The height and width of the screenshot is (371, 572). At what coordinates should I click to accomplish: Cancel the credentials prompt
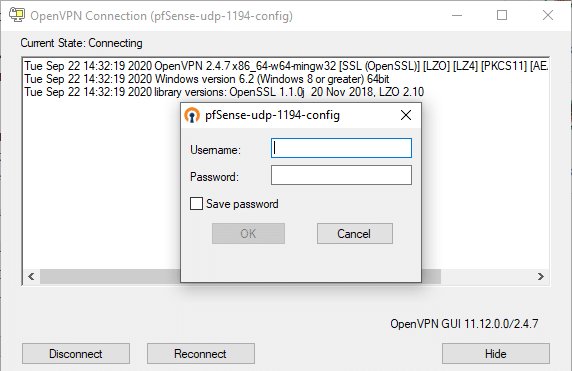click(x=355, y=233)
